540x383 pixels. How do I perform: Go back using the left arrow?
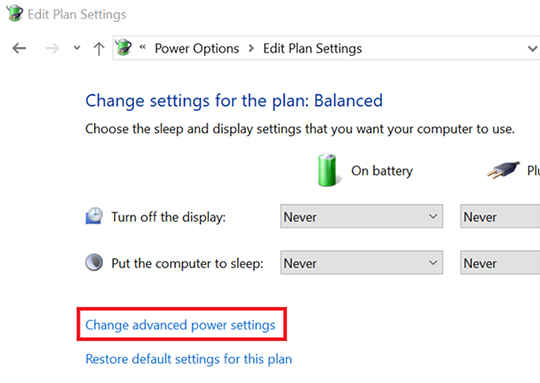pos(19,48)
